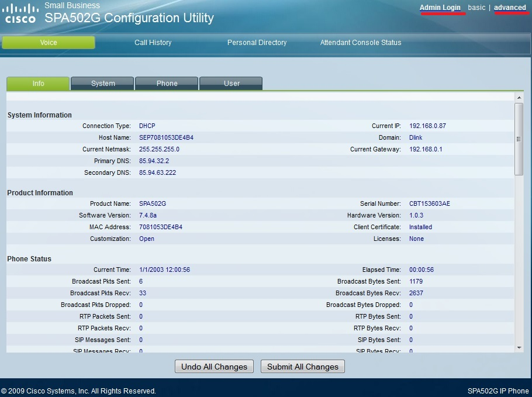
Task: Click Domain value Dlink
Action: coord(416,137)
